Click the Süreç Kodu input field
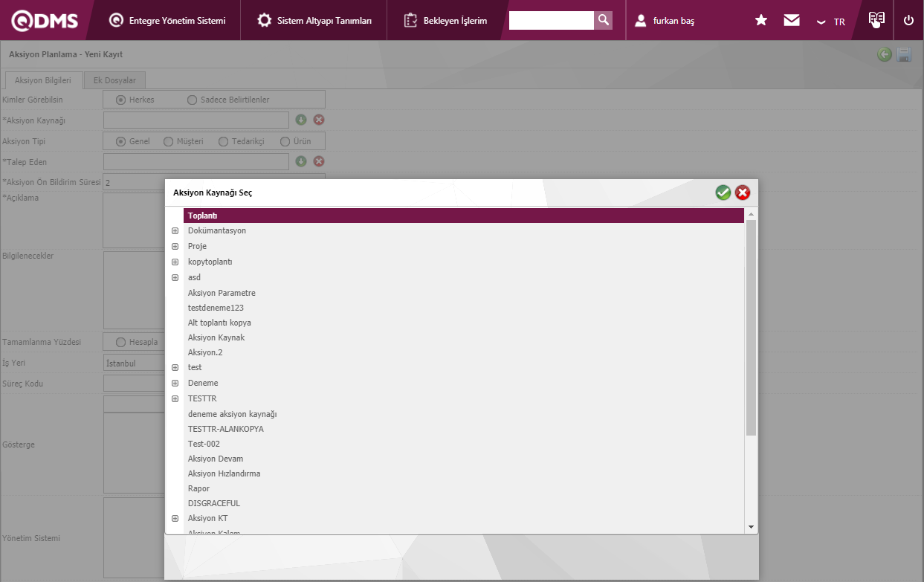The height and width of the screenshot is (582, 924). point(134,384)
